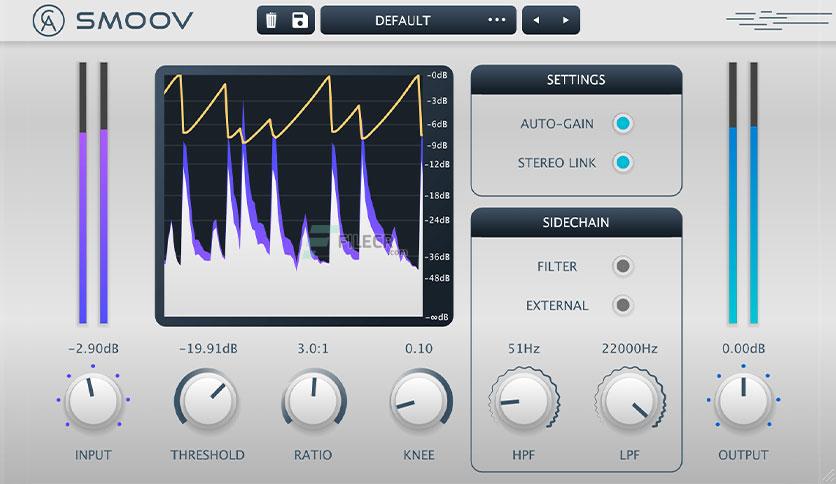Click the lines graphic at top right

click(x=778, y=20)
